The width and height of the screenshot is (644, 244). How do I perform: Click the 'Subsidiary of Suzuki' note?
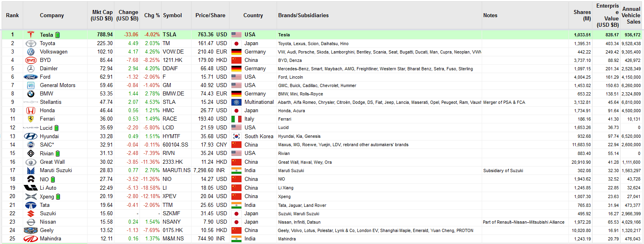click(x=503, y=171)
